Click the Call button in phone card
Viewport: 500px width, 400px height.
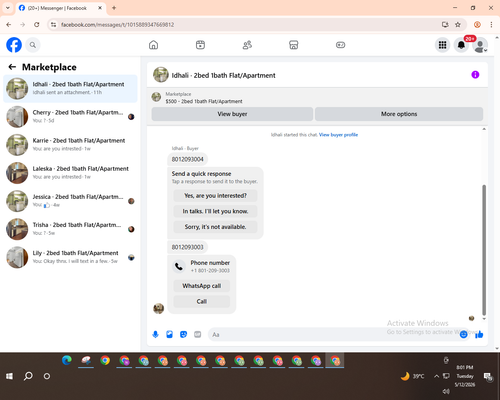click(202, 301)
